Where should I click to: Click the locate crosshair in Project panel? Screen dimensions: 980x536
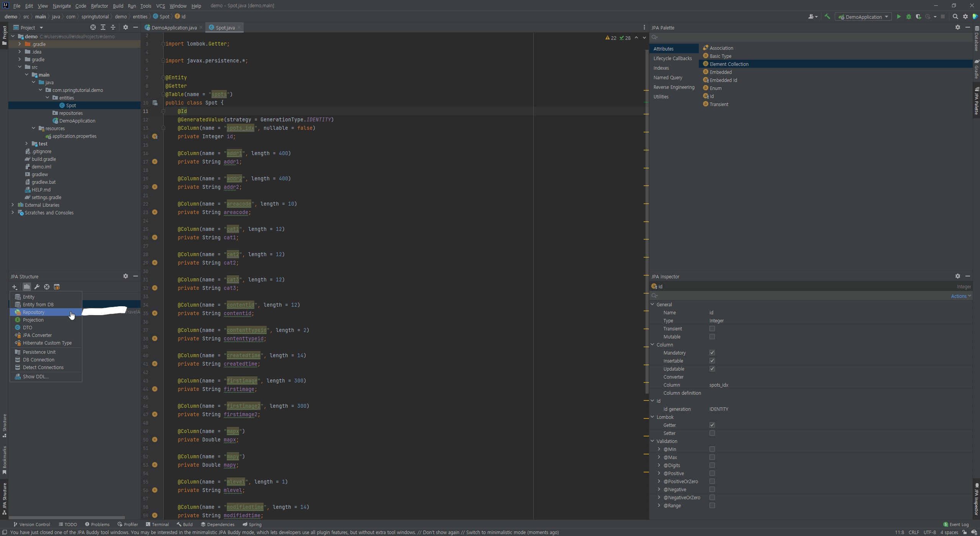click(x=93, y=27)
